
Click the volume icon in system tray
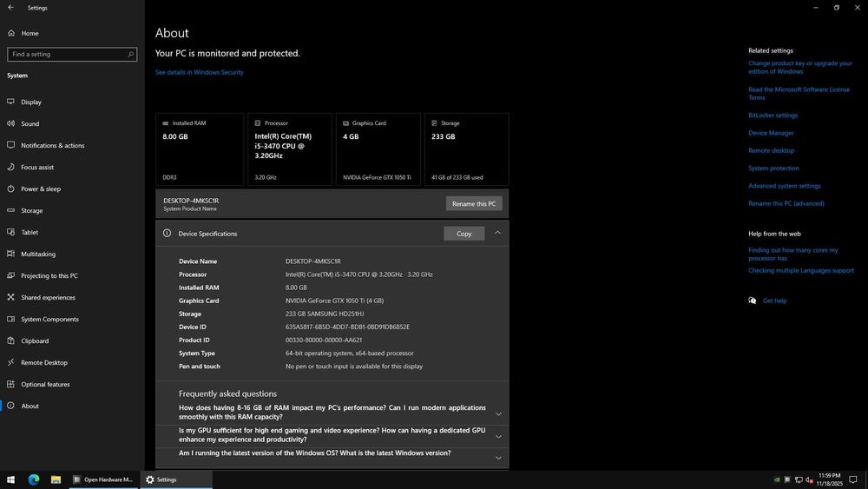(809, 479)
